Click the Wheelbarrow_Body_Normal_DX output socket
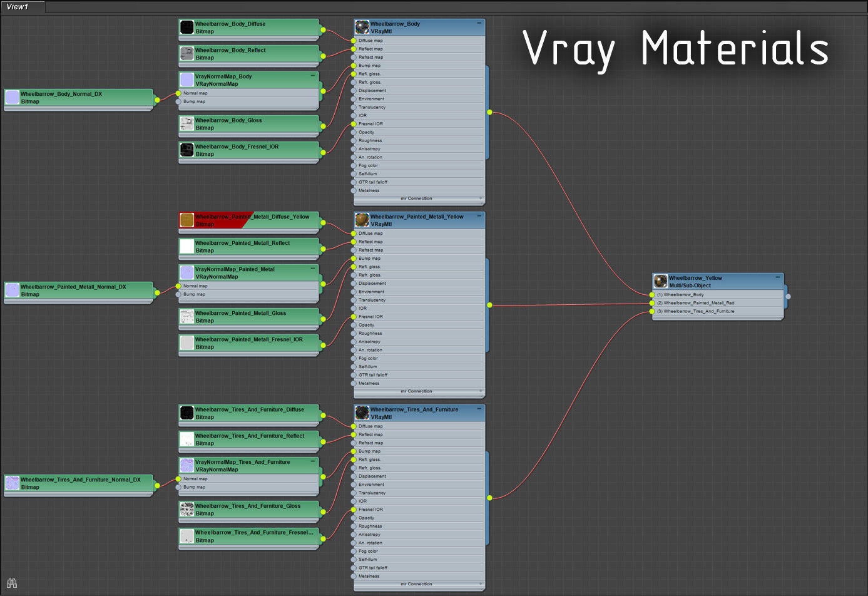The image size is (868, 596). click(x=157, y=100)
